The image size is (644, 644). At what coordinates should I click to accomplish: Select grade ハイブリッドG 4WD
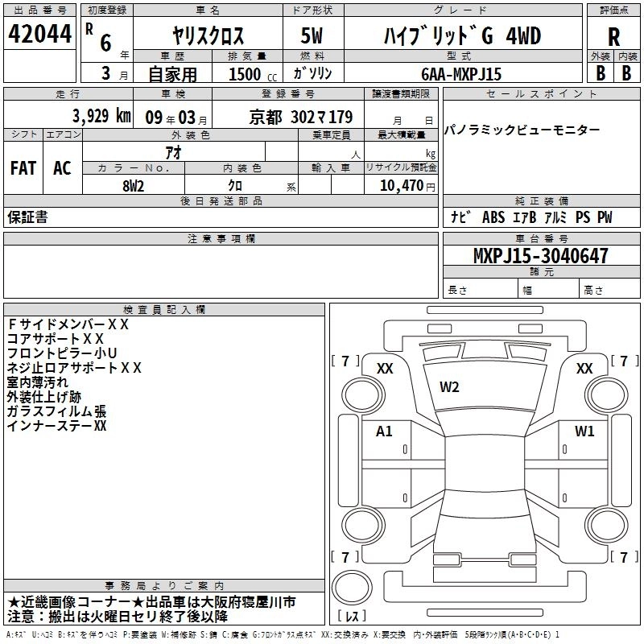point(462,35)
